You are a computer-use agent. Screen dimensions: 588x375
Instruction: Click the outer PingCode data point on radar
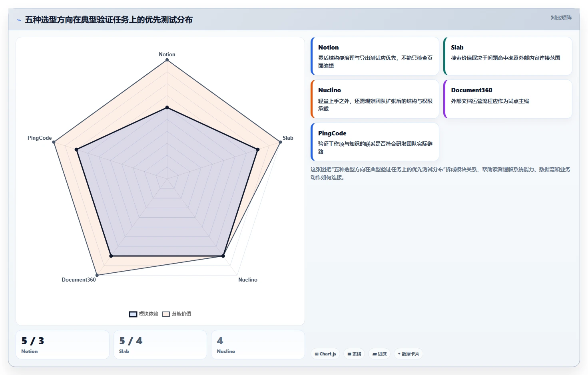54,142
